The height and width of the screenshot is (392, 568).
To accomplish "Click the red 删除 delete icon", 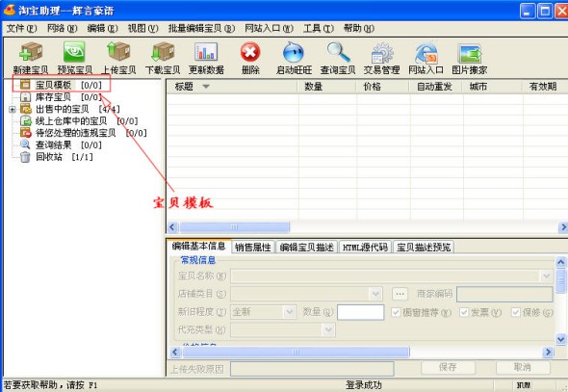I will pos(250,52).
